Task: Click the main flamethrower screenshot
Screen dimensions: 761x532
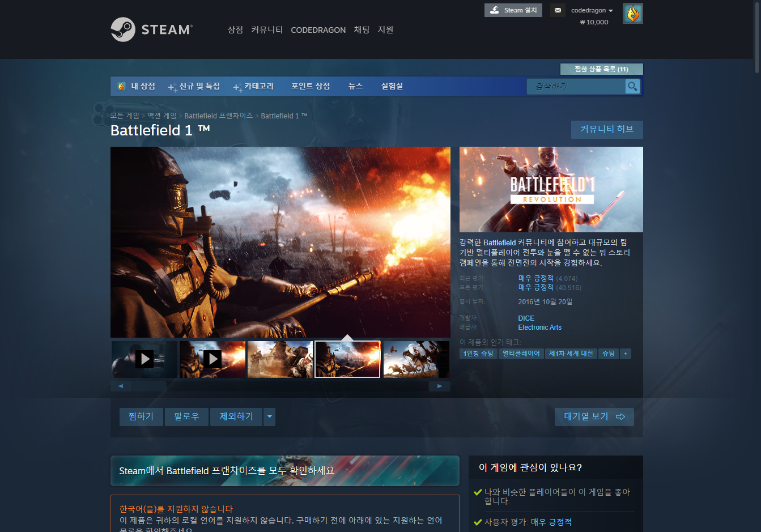Action: (x=280, y=242)
